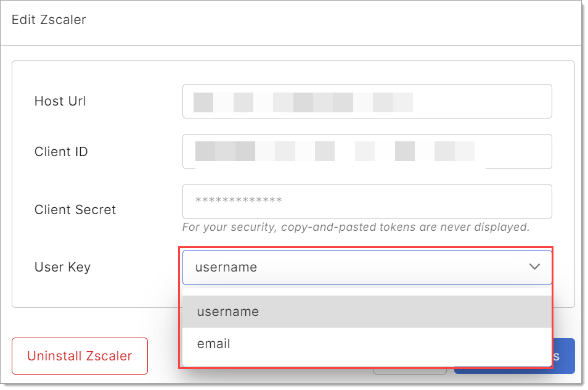Click the User Key label
The height and width of the screenshot is (390, 588).
coord(62,267)
